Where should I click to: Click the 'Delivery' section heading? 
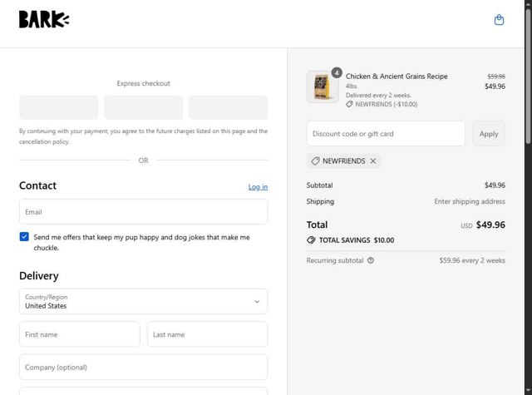coord(39,276)
